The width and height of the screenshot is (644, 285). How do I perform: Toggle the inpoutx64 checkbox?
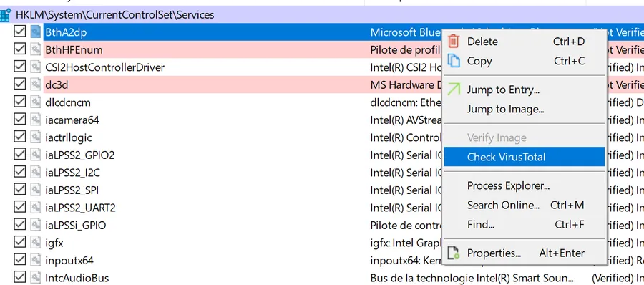pos(20,260)
